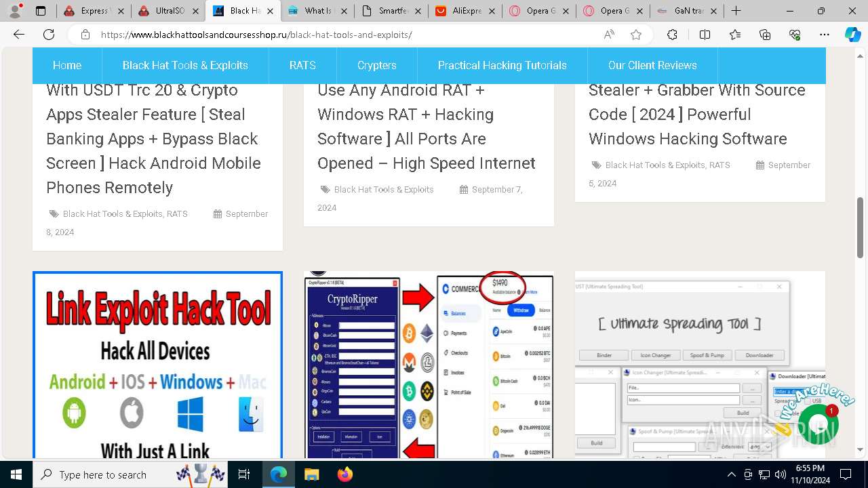This screenshot has width=868, height=488.
Task: Click category link under September 7 post
Action: (384, 190)
